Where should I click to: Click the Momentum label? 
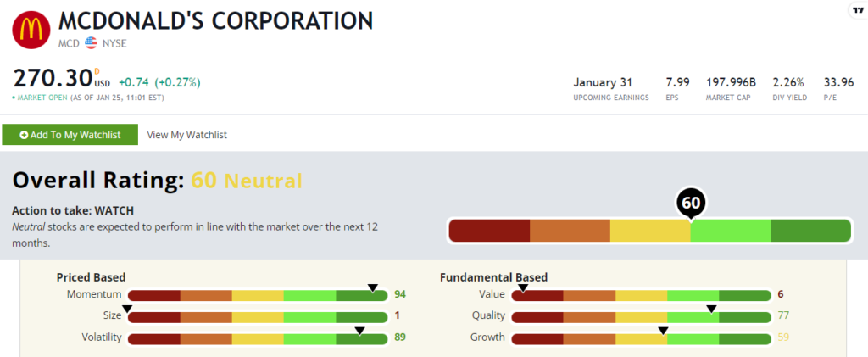(94, 294)
